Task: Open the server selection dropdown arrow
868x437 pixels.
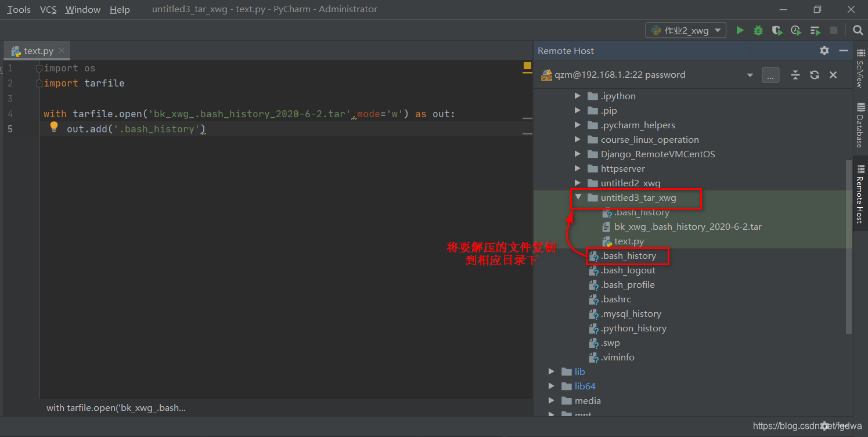Action: [x=750, y=75]
